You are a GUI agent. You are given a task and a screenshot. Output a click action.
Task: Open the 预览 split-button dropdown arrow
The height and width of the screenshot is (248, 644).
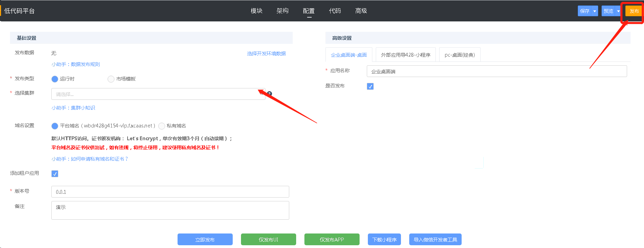[x=618, y=11]
